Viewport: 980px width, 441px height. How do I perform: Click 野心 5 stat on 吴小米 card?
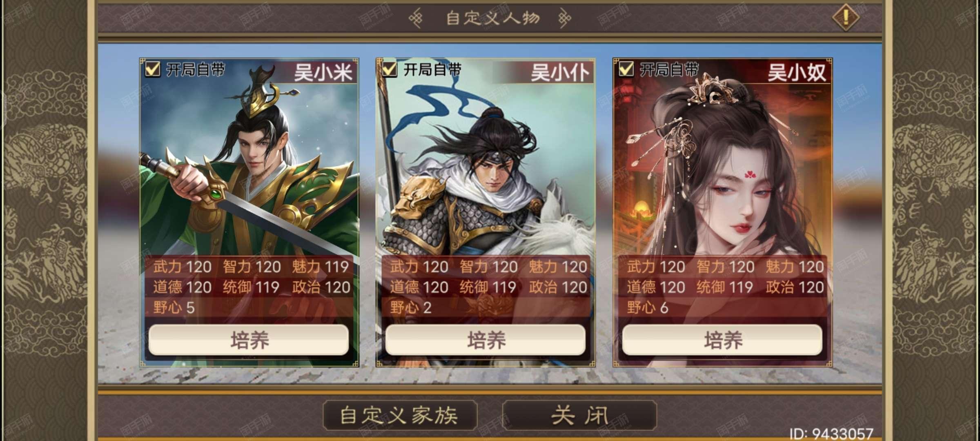click(x=174, y=307)
